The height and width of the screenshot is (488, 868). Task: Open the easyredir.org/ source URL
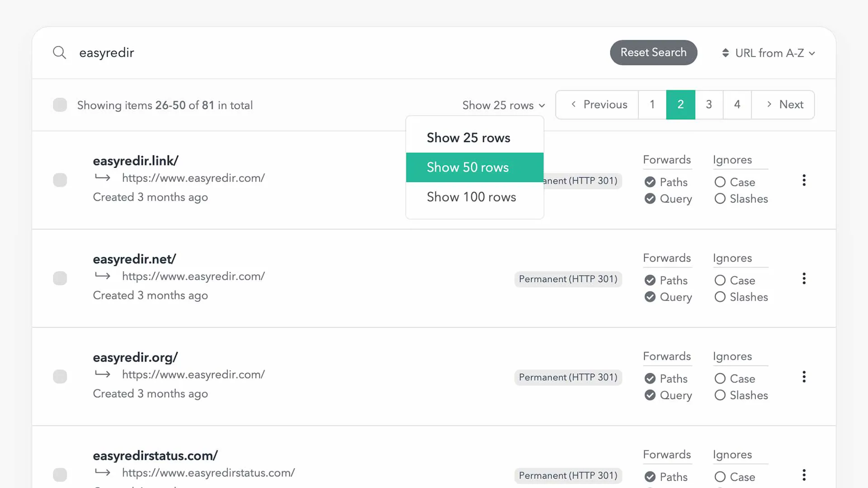(135, 357)
